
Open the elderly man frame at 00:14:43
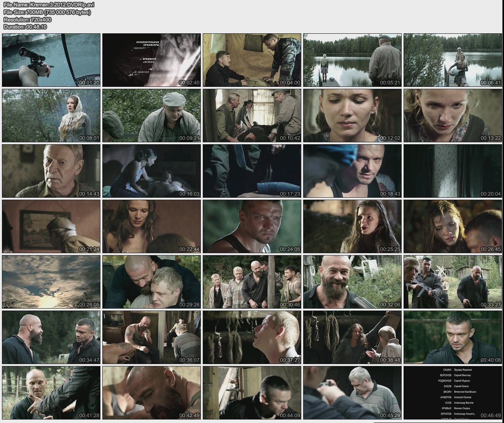(51, 171)
